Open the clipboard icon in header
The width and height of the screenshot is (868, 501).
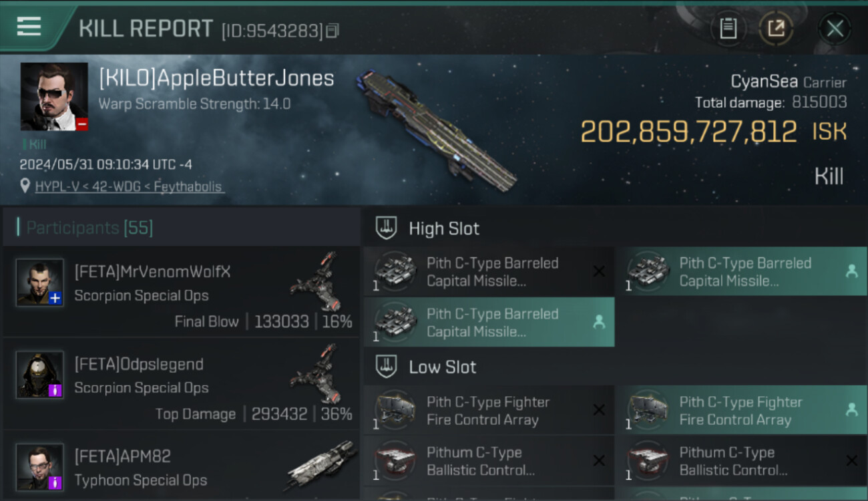(728, 28)
